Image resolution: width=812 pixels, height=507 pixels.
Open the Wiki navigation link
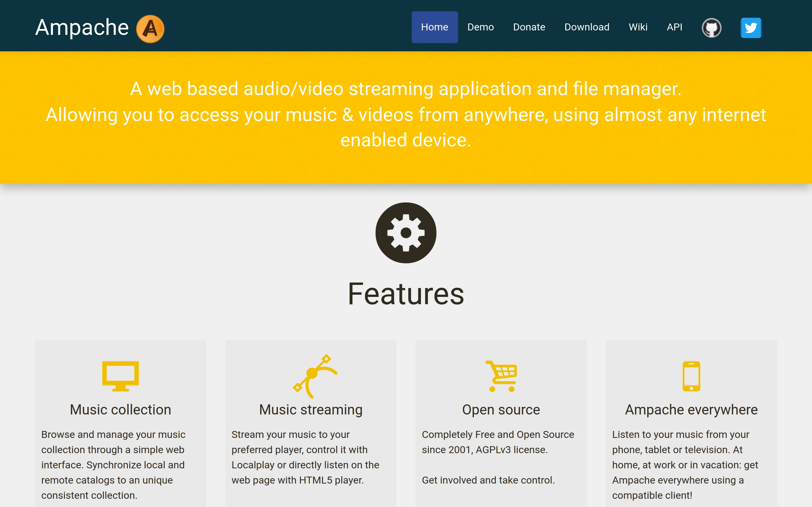pyautogui.click(x=638, y=27)
